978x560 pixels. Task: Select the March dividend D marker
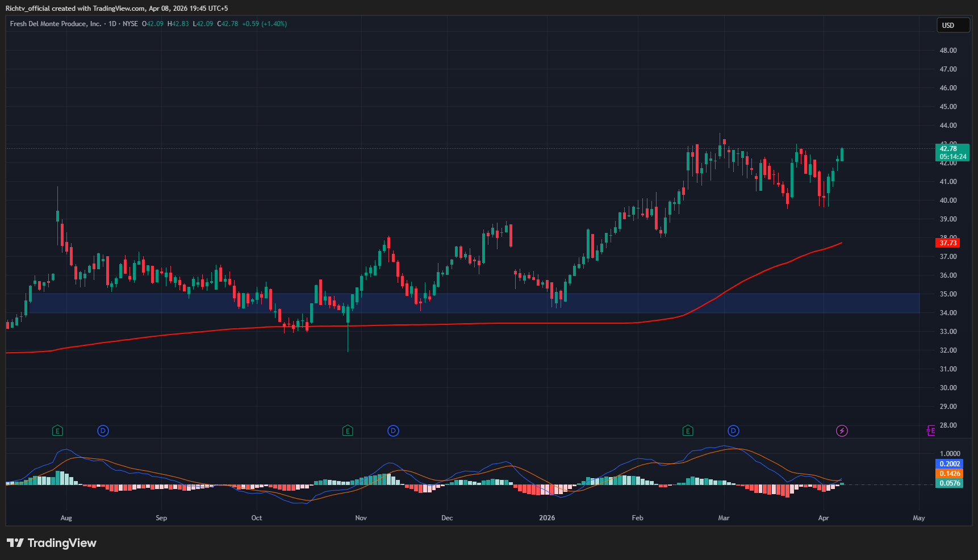[733, 431]
